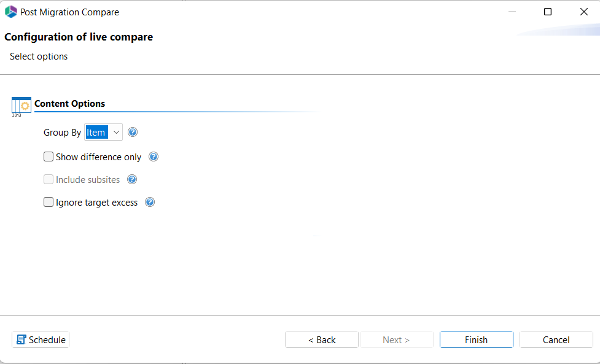
Task: Go back with the Back button
Action: 321,339
